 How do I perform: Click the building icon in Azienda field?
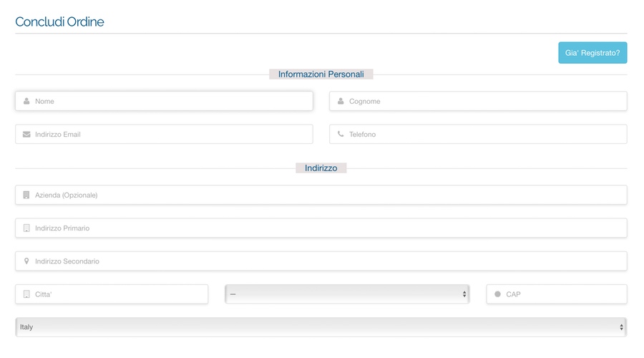pos(26,195)
